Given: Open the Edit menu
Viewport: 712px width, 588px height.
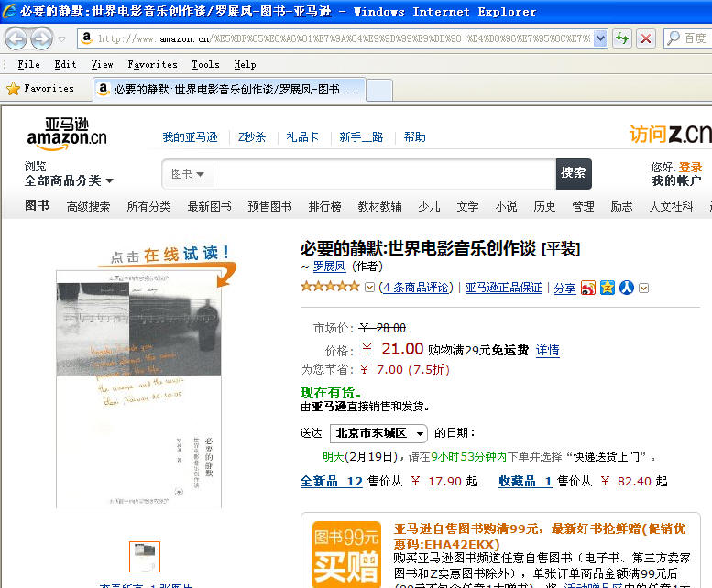Looking at the screenshot, I should click(x=65, y=65).
